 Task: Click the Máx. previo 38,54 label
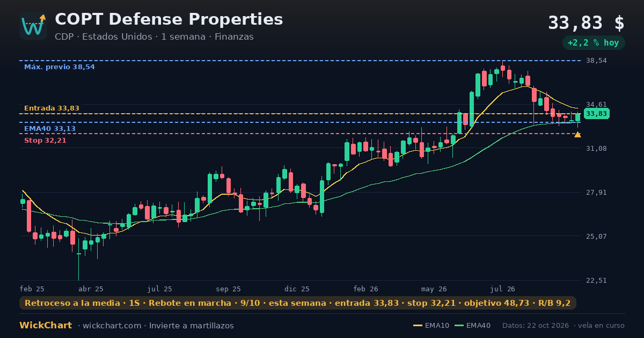pyautogui.click(x=59, y=67)
